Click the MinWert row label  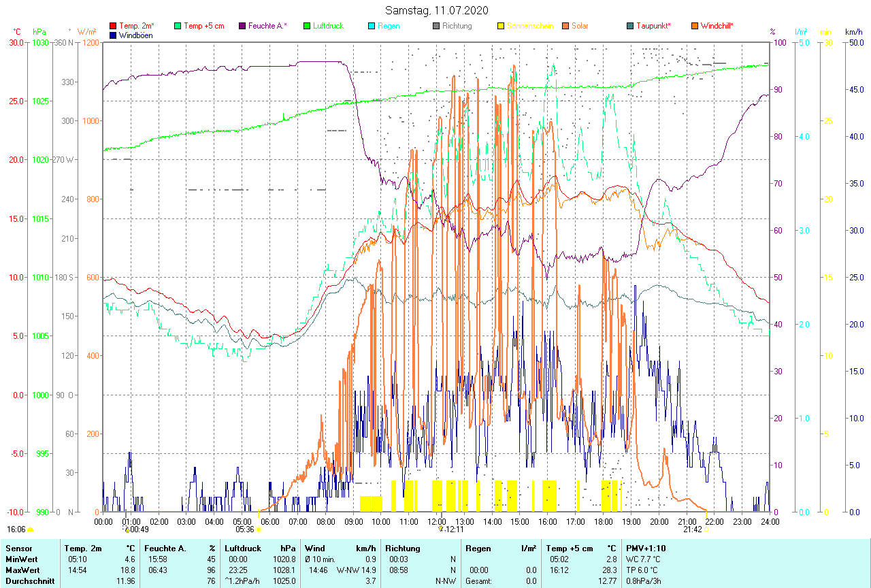[21, 559]
